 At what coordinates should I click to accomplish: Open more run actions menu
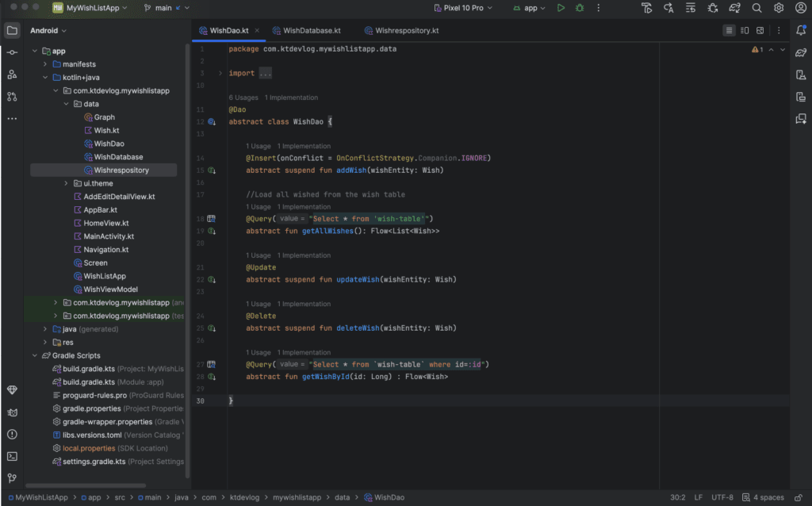[598, 8]
